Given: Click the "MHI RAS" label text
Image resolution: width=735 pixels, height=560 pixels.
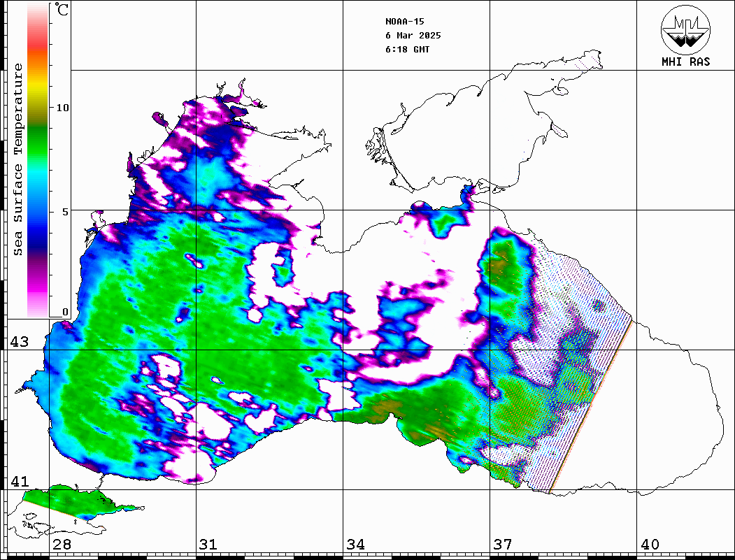Looking at the screenshot, I should pos(685,62).
